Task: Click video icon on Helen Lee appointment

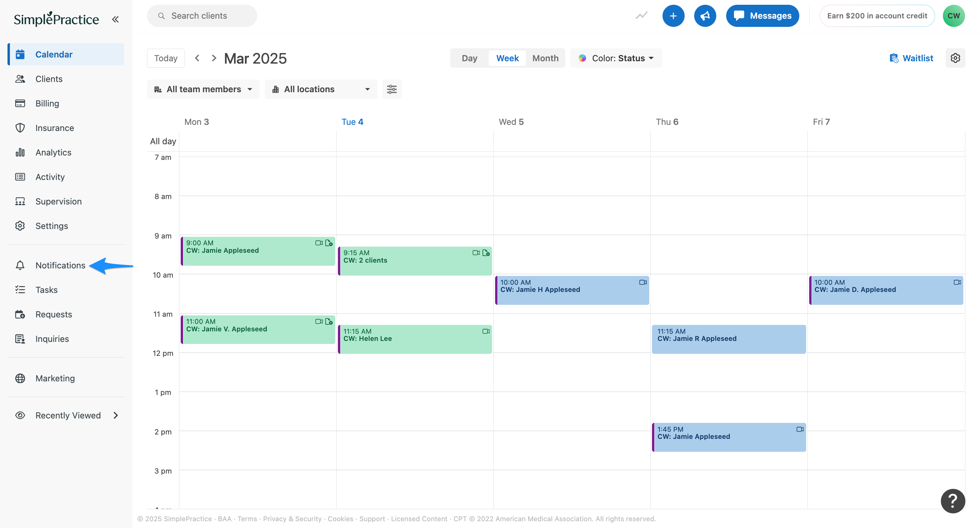Action: coord(486,331)
